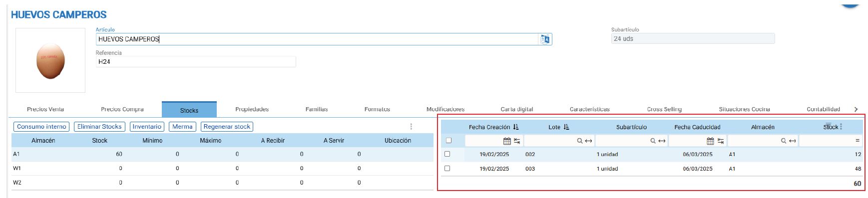Open translation icon beside Artículo field

[545, 39]
